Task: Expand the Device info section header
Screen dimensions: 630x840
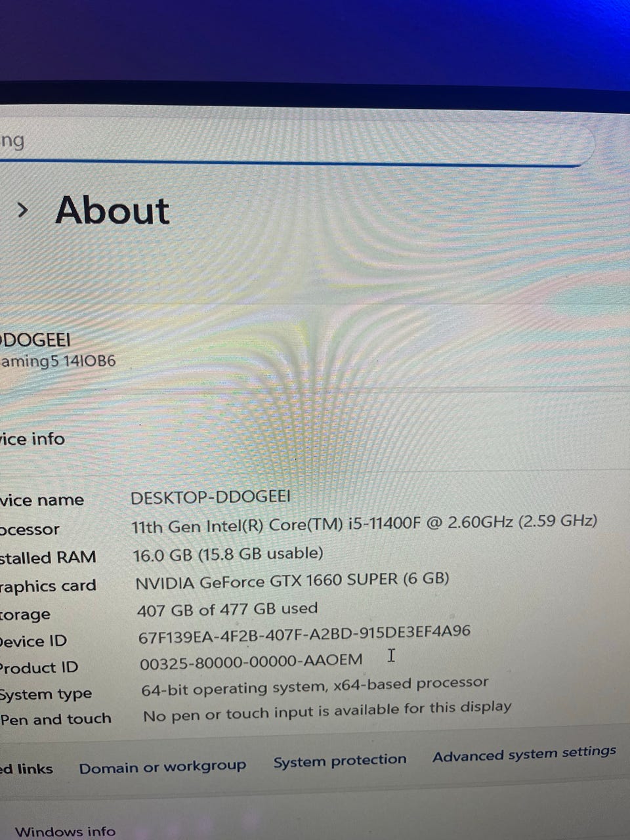Action: click(x=32, y=439)
